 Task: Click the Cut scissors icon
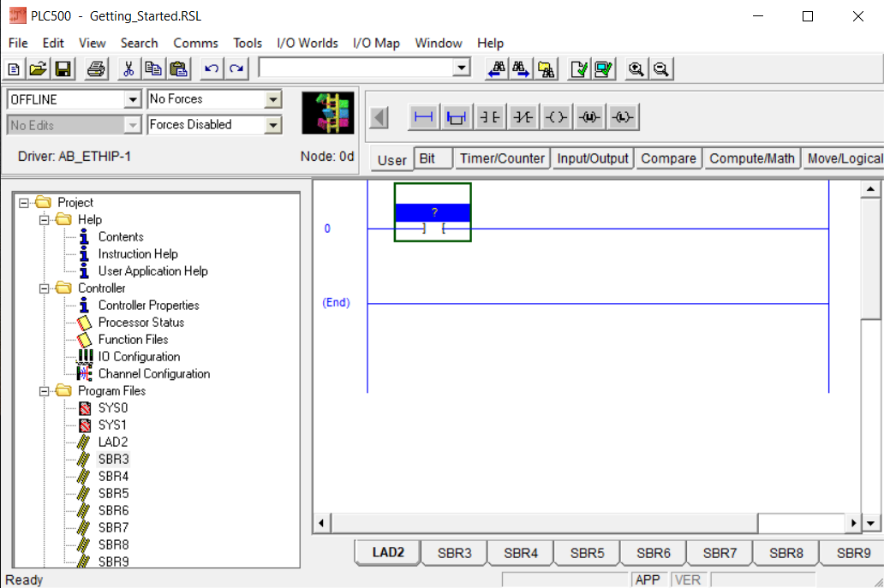(128, 68)
